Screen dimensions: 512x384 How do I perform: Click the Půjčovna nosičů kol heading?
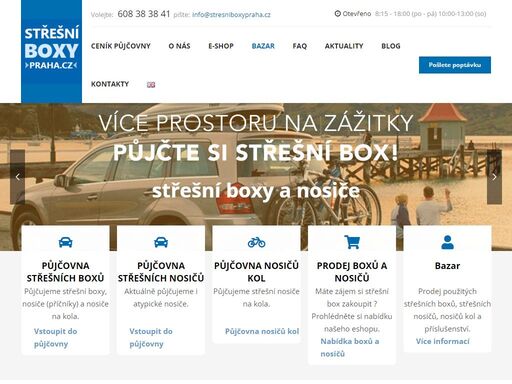[x=256, y=272]
